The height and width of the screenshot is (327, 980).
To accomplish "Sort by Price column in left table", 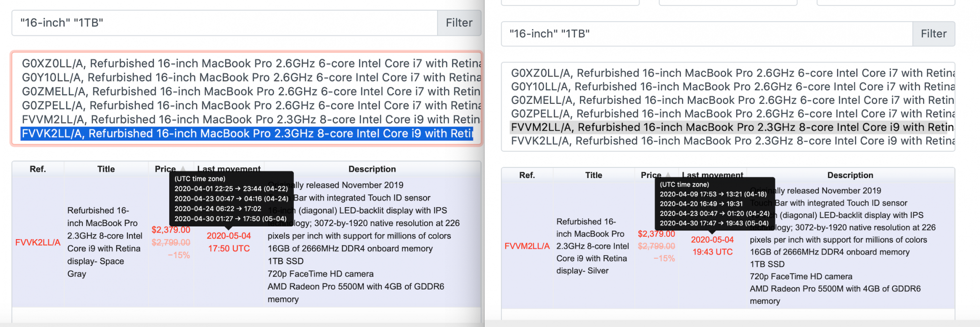I will [x=165, y=169].
